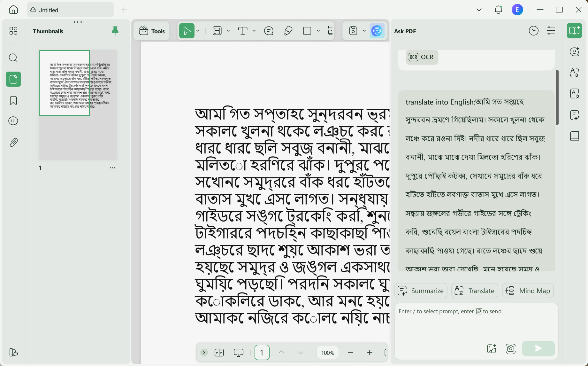Open the 100% zoom level dropdown

click(x=328, y=353)
